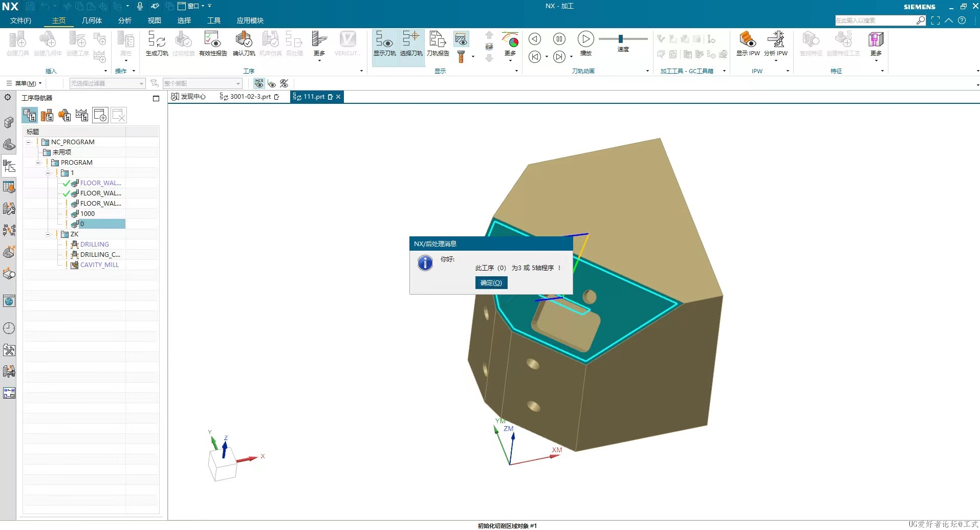Adjust the 速度 animation speed slider
Viewport: 980px width, 530px height.
tap(621, 39)
